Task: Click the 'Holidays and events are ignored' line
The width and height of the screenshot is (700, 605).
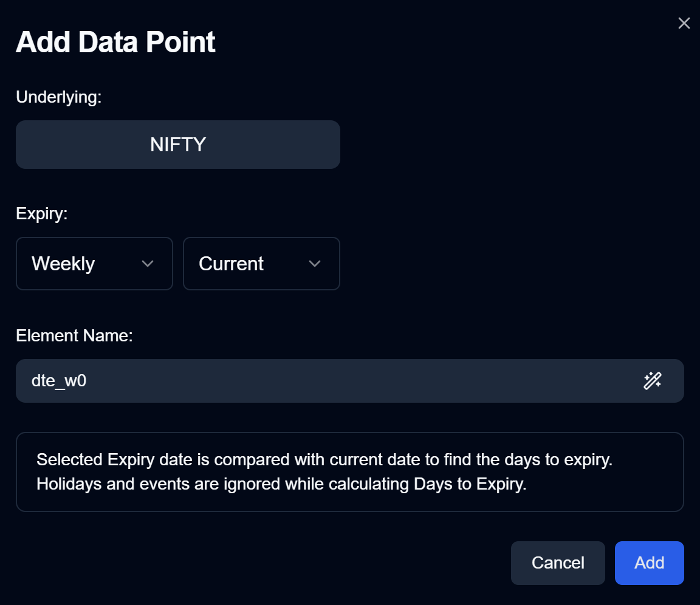Action: coord(282,484)
